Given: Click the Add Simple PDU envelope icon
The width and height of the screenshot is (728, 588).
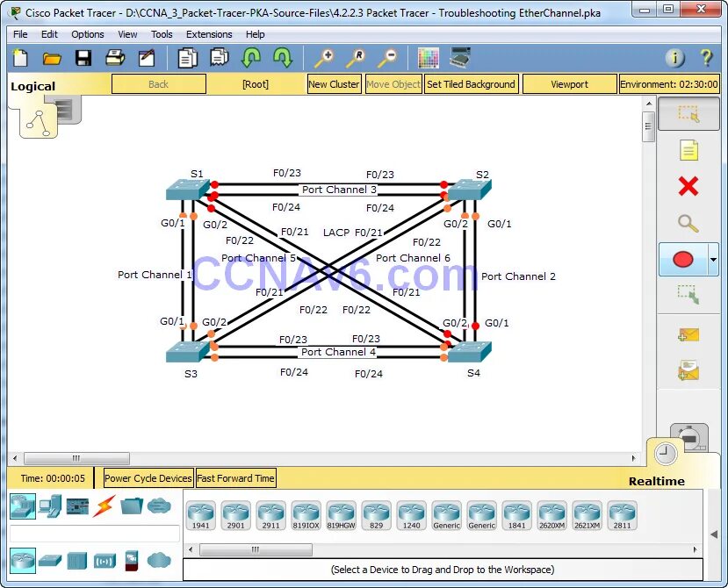Looking at the screenshot, I should click(x=688, y=334).
